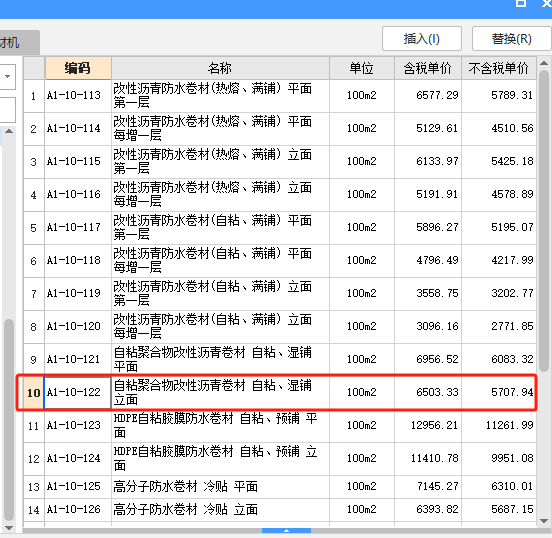Click price value 4796.49
The width and height of the screenshot is (552, 538).
click(437, 261)
